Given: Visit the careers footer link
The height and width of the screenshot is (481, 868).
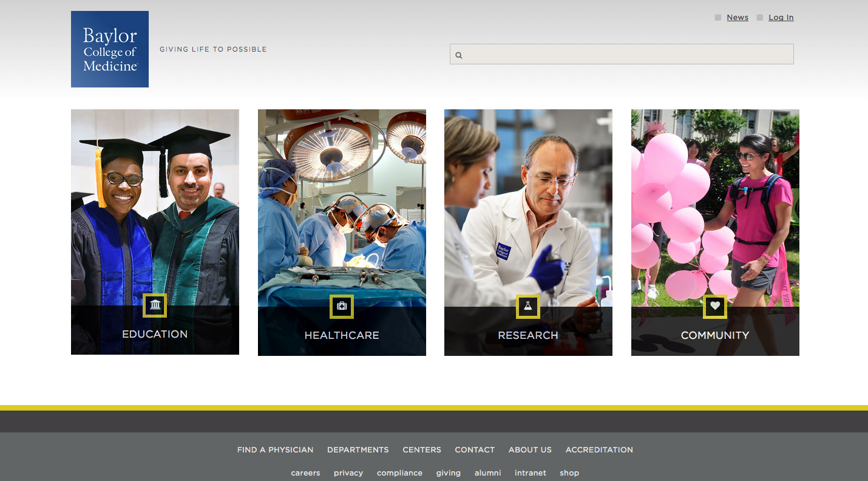Looking at the screenshot, I should [x=305, y=473].
